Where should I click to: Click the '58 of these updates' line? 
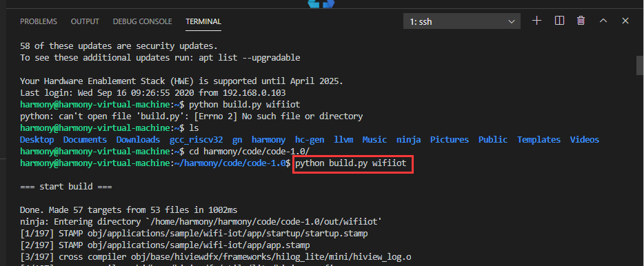tap(119, 46)
